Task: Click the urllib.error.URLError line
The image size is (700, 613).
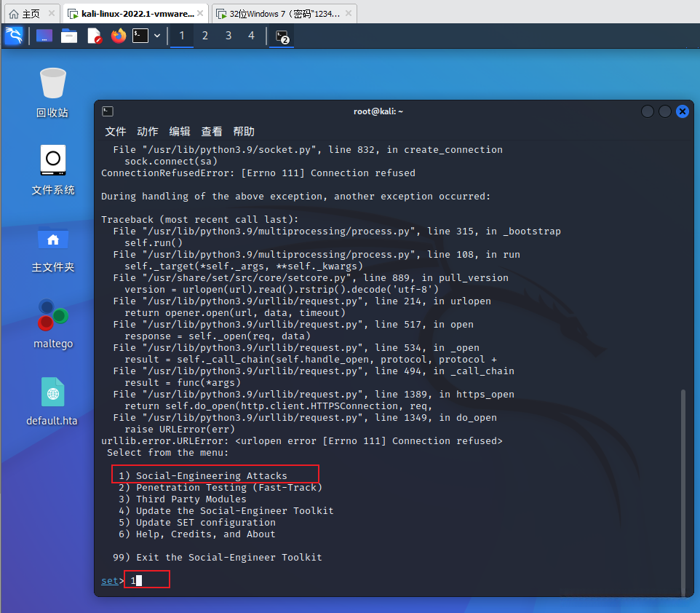Action: pos(302,441)
